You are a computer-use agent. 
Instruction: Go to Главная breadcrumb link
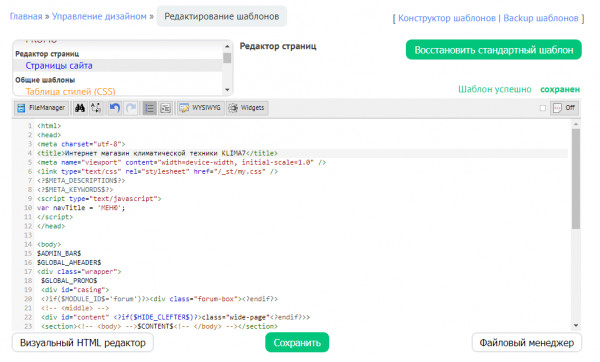[x=26, y=16]
